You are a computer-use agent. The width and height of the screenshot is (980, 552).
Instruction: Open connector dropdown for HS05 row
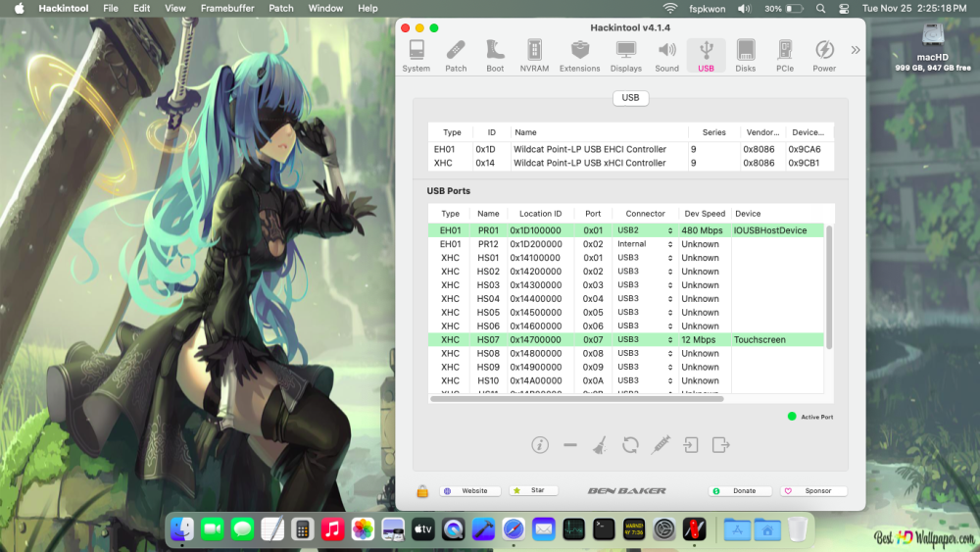coord(645,312)
